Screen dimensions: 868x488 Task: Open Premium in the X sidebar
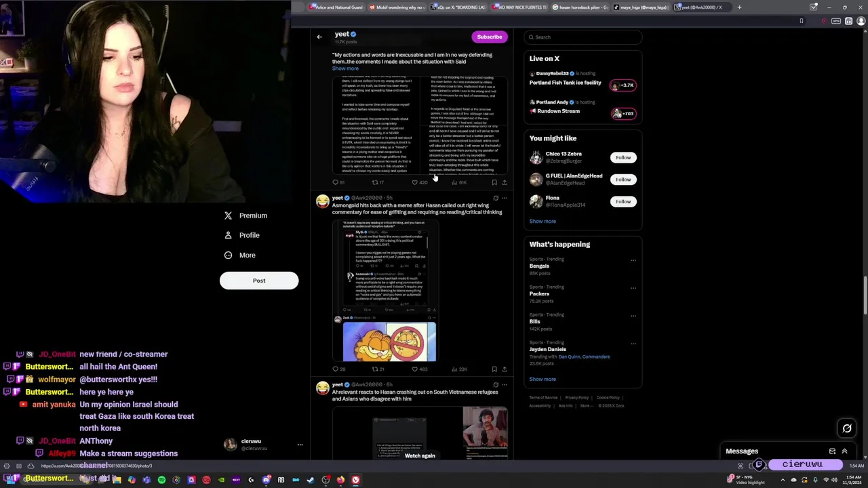245,216
